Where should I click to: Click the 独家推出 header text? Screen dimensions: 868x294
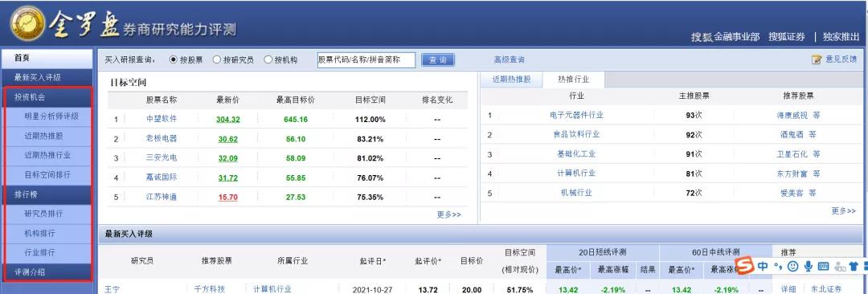click(841, 36)
